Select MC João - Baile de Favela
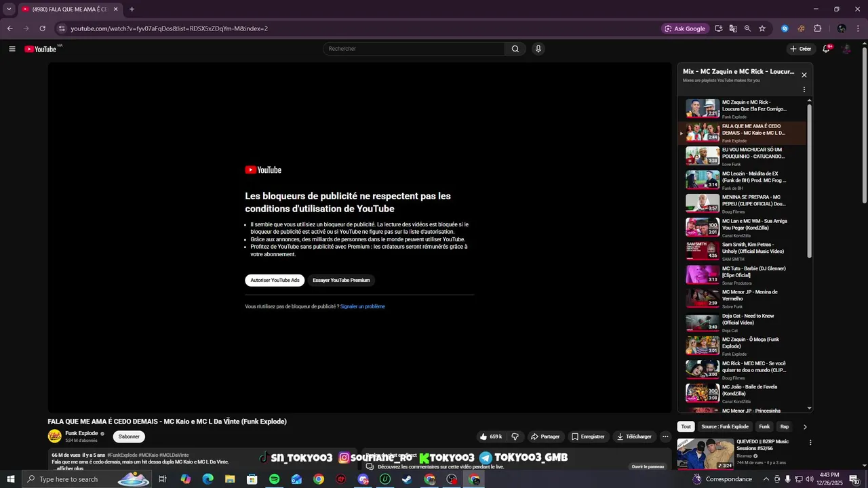This screenshot has height=488, width=868. [x=743, y=394]
